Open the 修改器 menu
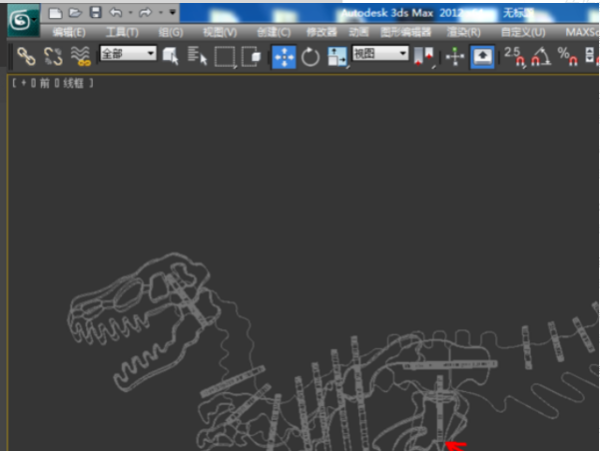The width and height of the screenshot is (600, 451). (321, 32)
